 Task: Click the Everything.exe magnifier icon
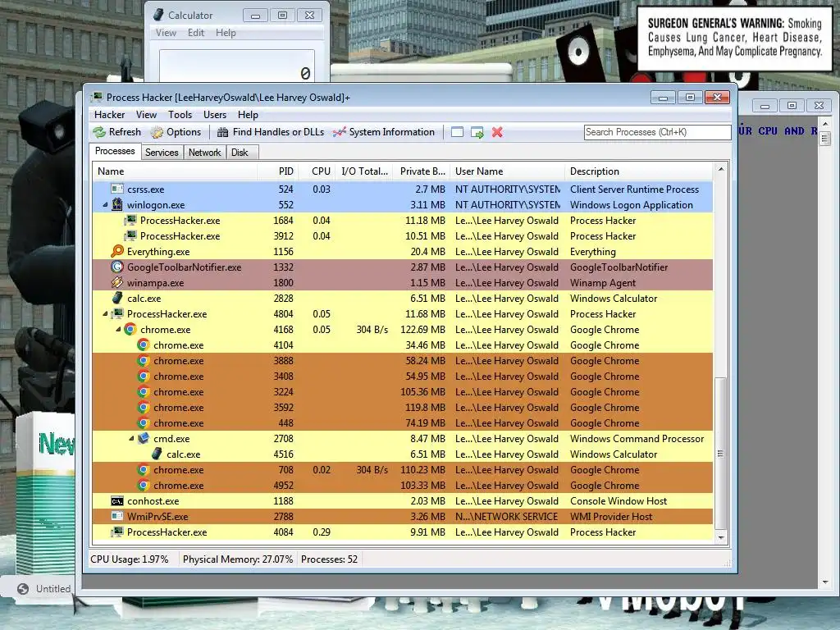click(116, 251)
